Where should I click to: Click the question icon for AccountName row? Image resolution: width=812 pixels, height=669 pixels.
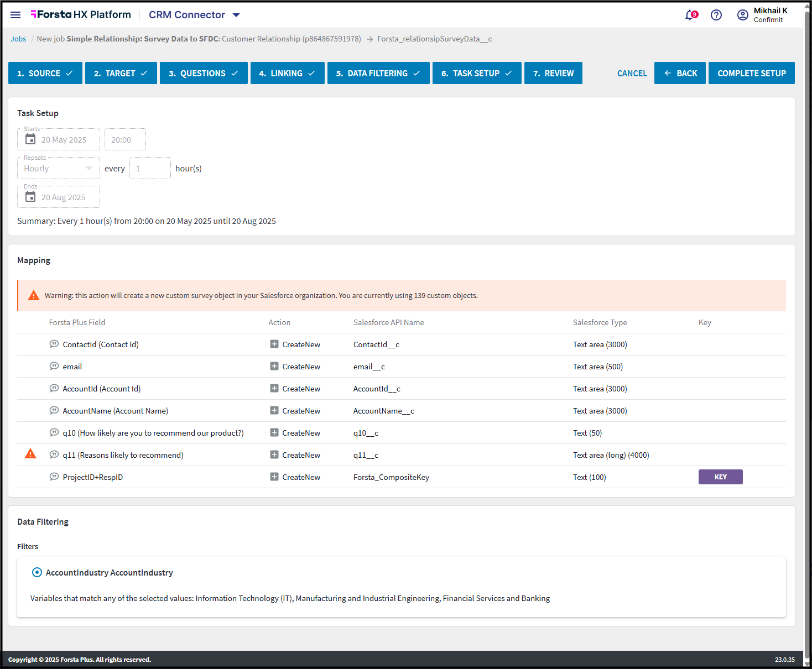coord(54,410)
